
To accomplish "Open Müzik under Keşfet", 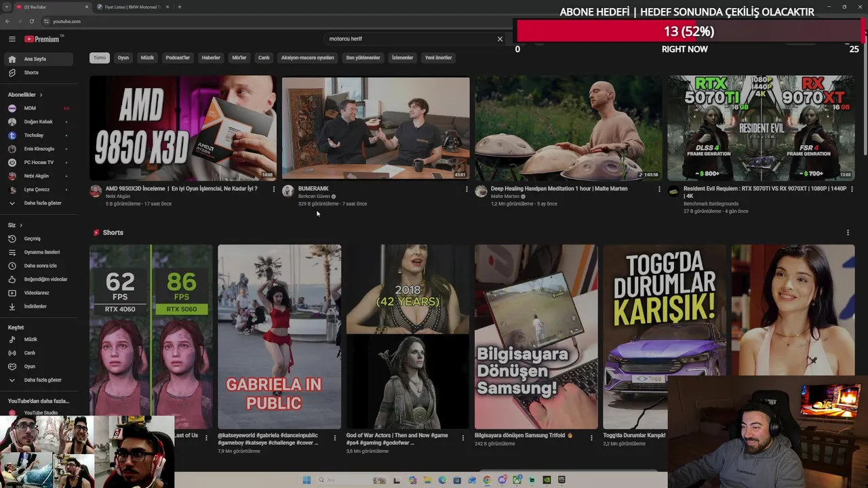I will (37, 339).
